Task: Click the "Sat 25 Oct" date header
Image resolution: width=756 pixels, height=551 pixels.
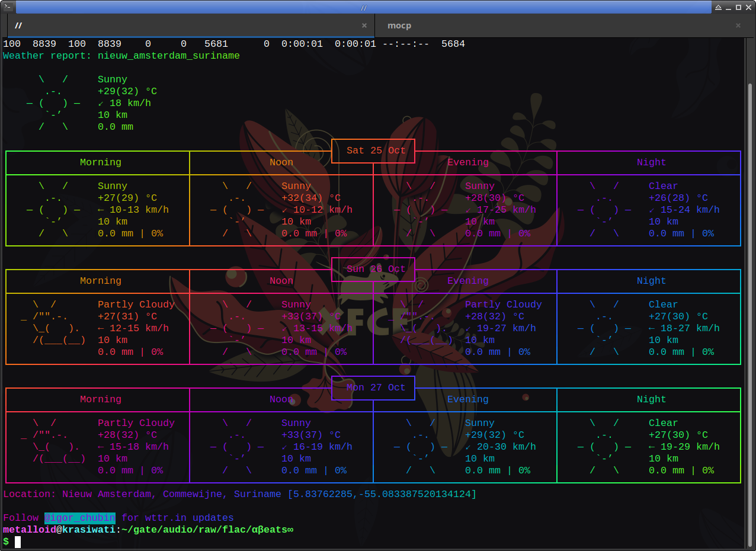Action: (373, 150)
